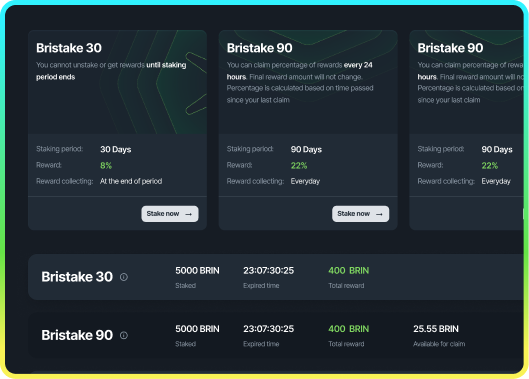Click 400 BRIN total reward in Bristake 90 row

[349, 329]
